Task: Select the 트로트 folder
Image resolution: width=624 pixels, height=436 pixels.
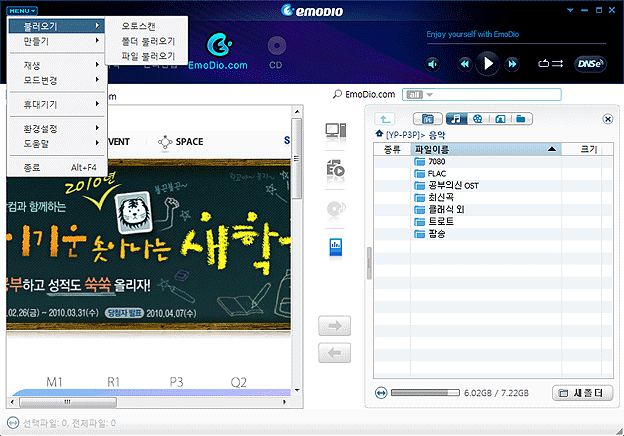Action: (x=434, y=221)
